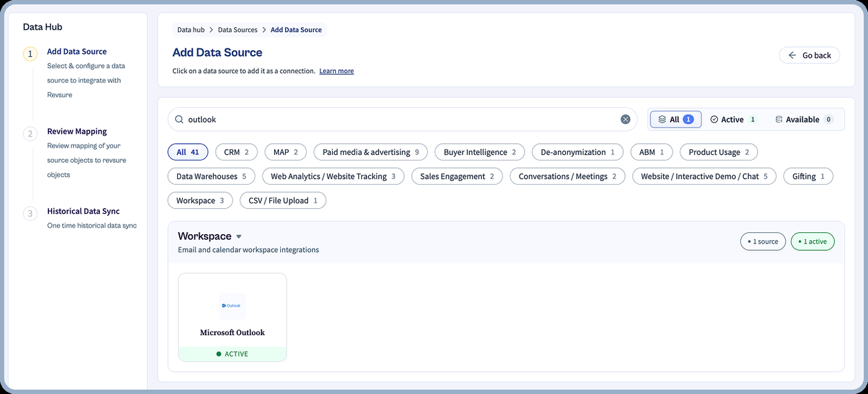Show only Active data sources
This screenshot has height=394, width=868.
733,120
